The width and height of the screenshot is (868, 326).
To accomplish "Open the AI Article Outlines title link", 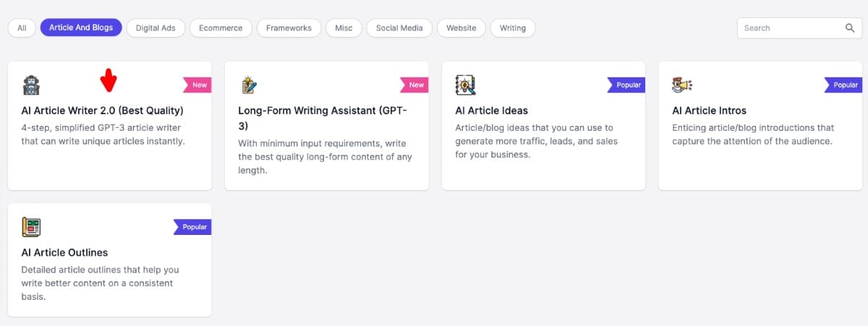I will pyautogui.click(x=64, y=253).
